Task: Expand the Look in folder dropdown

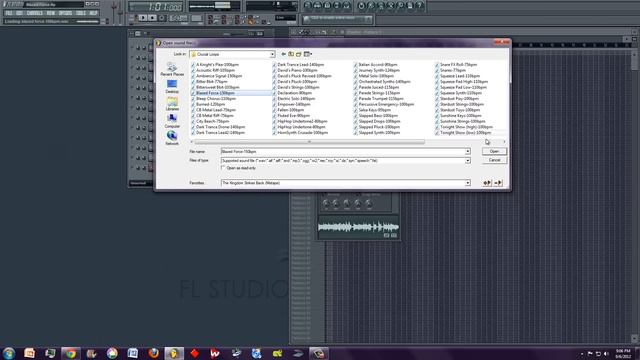Action: [272, 54]
